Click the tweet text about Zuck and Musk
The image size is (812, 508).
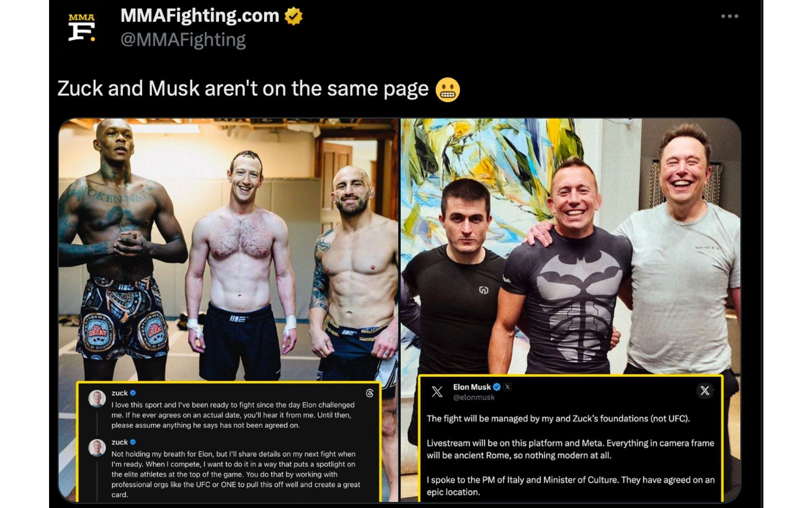coord(243,88)
